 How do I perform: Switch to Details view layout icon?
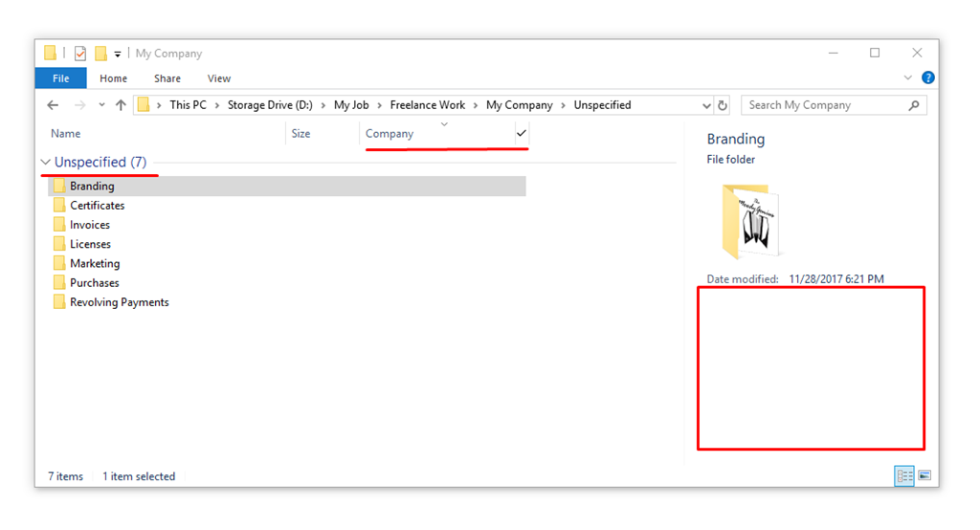903,476
